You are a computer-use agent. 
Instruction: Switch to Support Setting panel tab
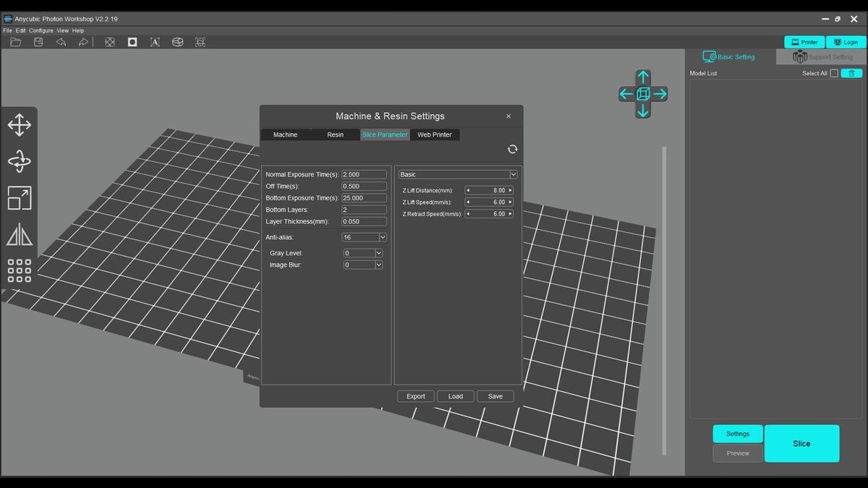(x=822, y=56)
